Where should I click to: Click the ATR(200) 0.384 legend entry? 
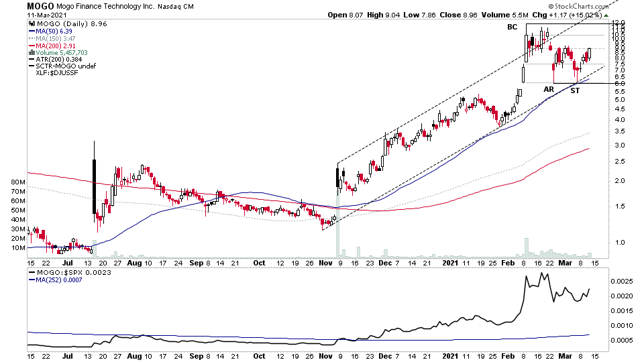[x=56, y=60]
